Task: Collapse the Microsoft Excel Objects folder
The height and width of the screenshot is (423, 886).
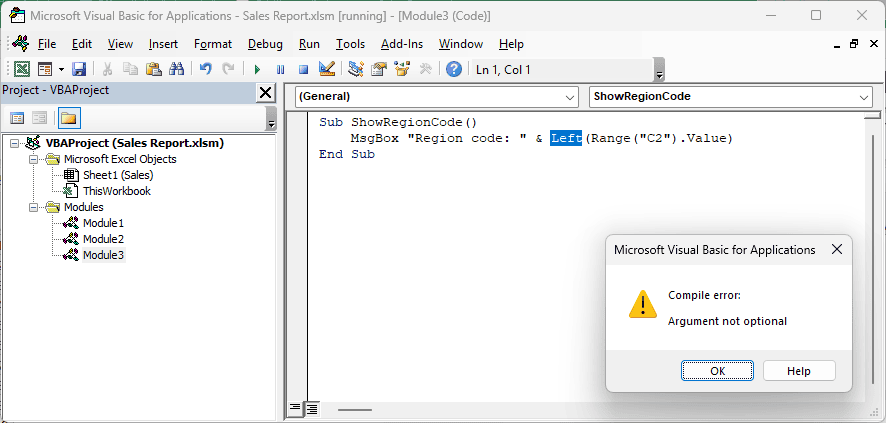Action: [x=33, y=159]
